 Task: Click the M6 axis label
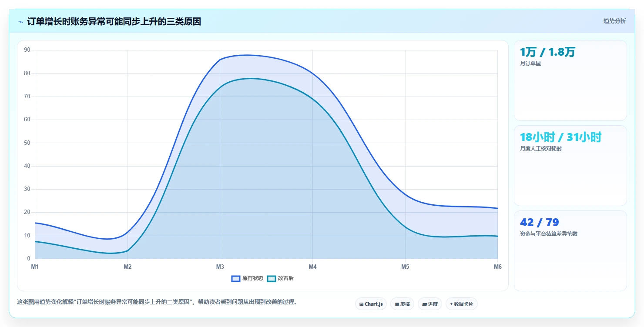[497, 267]
